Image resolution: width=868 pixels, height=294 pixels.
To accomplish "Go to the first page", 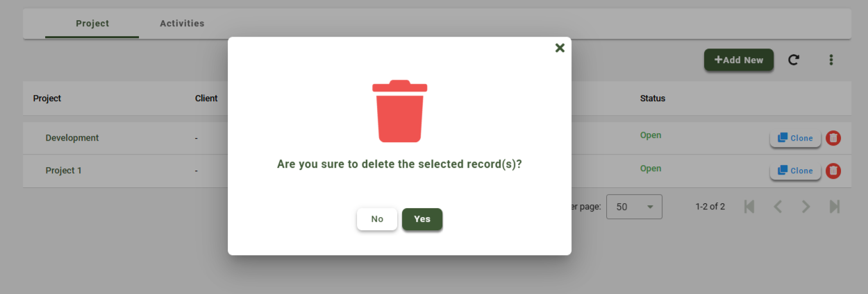I will tap(749, 207).
